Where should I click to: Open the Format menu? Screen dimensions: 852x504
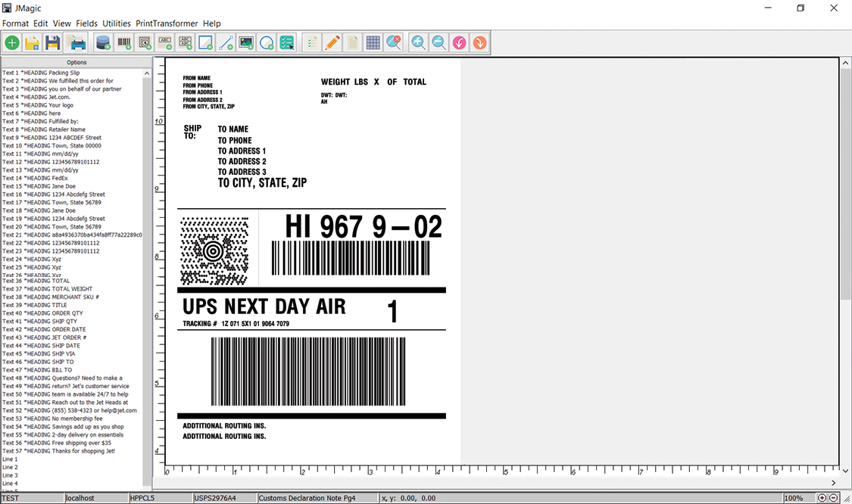coord(15,23)
